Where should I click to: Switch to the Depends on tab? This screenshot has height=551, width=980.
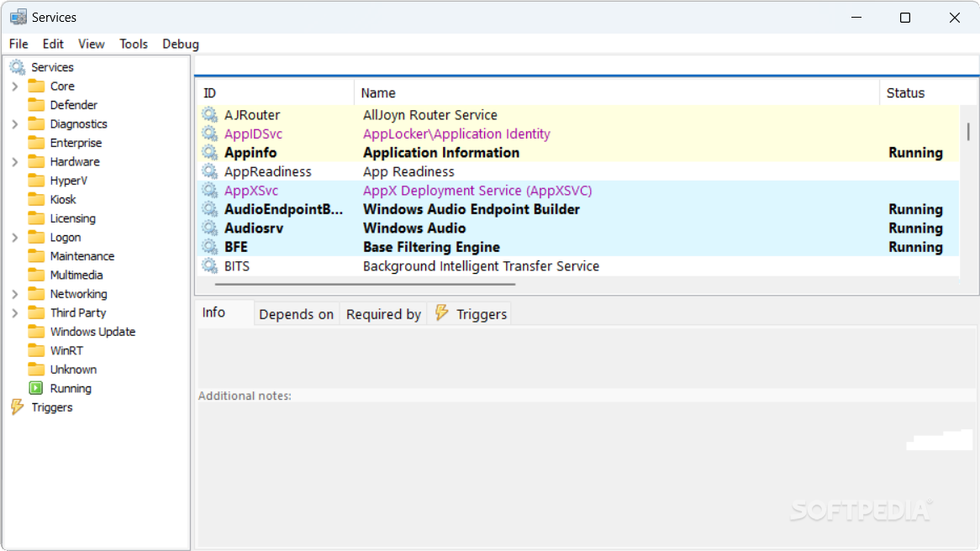click(296, 314)
